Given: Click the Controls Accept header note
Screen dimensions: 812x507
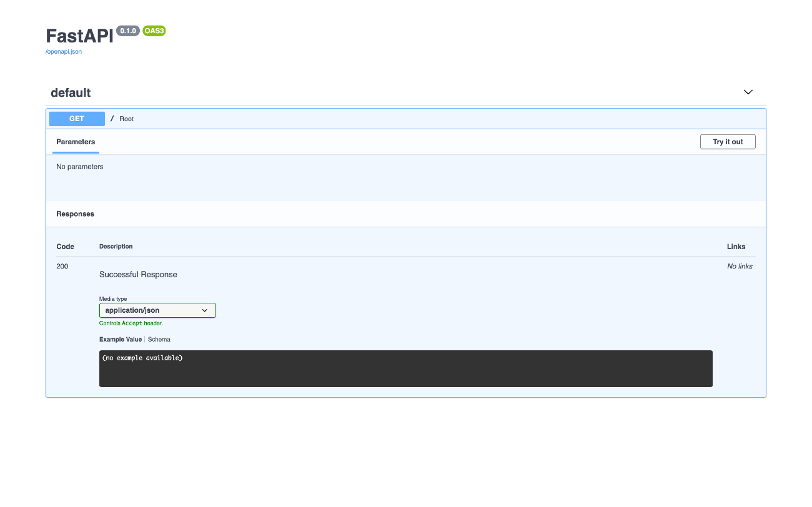Looking at the screenshot, I should [131, 323].
